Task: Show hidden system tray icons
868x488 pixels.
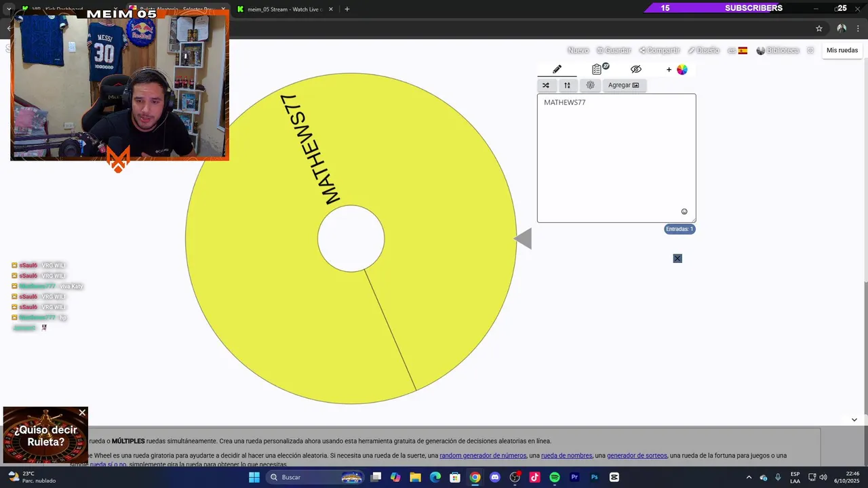Action: point(749,477)
